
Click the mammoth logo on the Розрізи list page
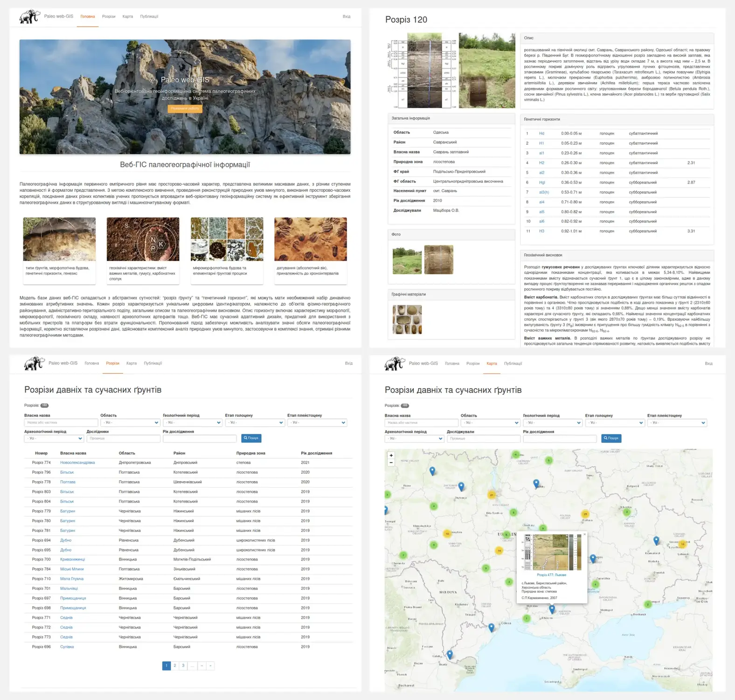pos(35,364)
